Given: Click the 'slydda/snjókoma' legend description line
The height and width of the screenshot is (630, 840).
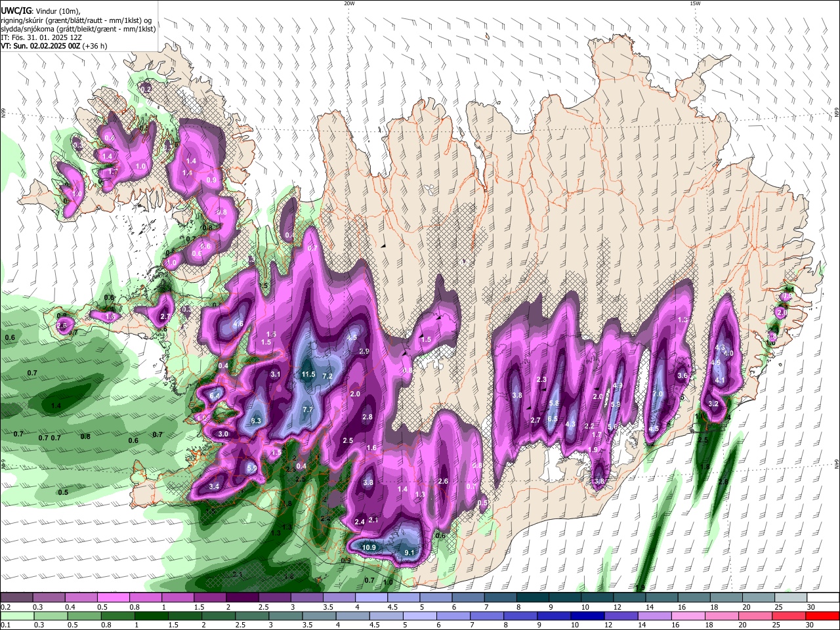Looking at the screenshot, I should pyautogui.click(x=78, y=28).
